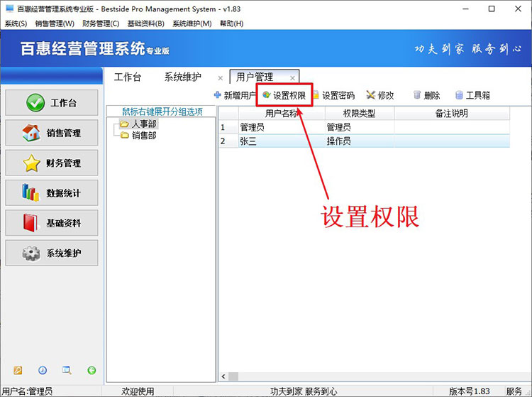Switch to the 工作台 tab
This screenshot has width=532, height=397.
(x=128, y=77)
